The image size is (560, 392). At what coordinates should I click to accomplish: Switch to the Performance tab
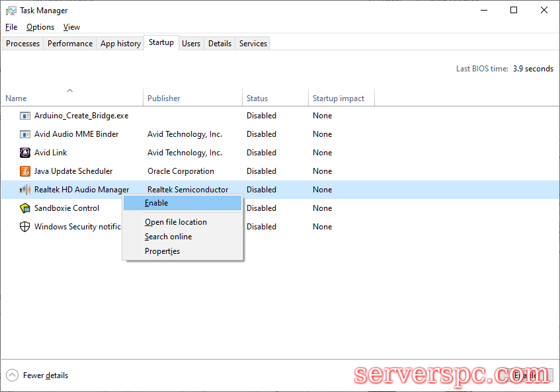coord(70,44)
